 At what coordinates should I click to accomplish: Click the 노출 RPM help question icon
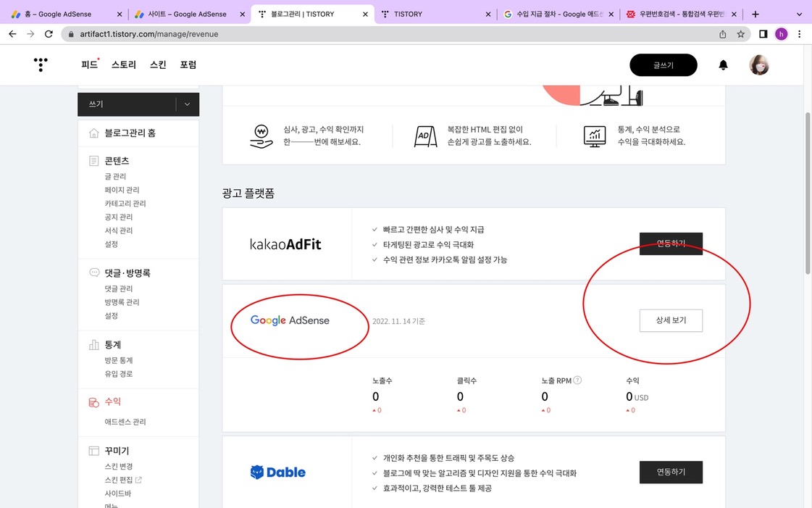coord(577,380)
